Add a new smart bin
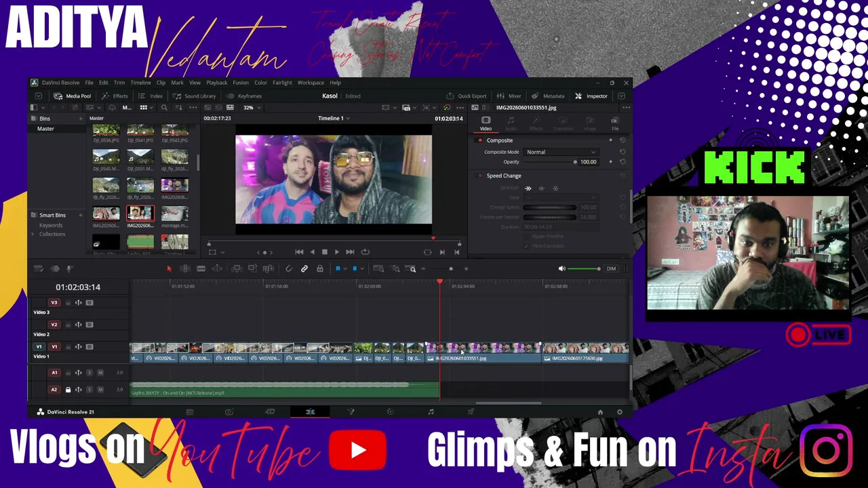Image resolution: width=868 pixels, height=488 pixels. [x=81, y=216]
